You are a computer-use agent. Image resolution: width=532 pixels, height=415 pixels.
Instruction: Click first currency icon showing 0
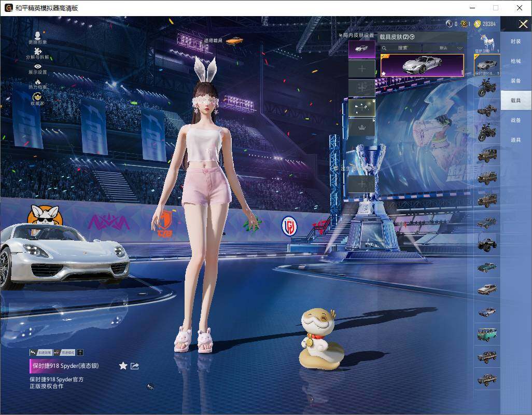tap(449, 23)
